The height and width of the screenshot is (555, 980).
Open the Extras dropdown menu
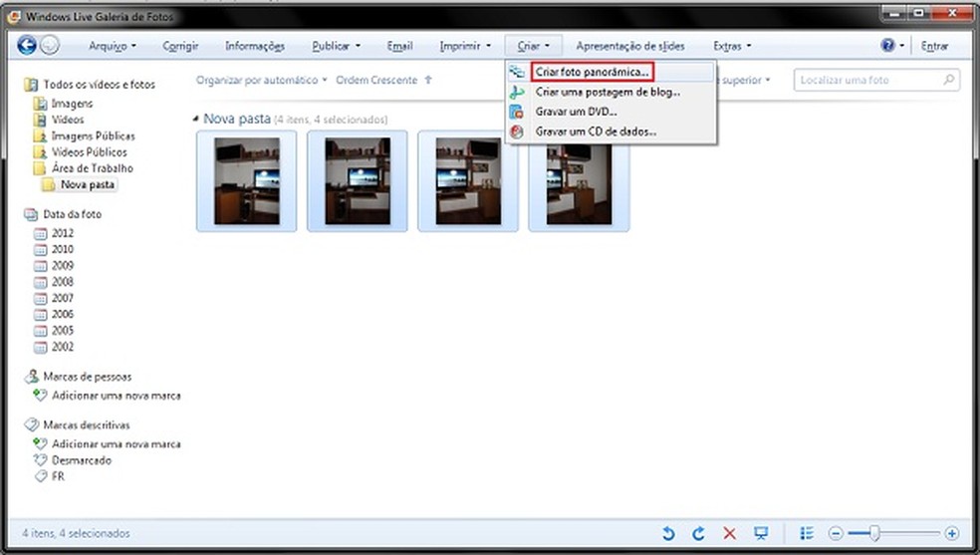click(732, 46)
